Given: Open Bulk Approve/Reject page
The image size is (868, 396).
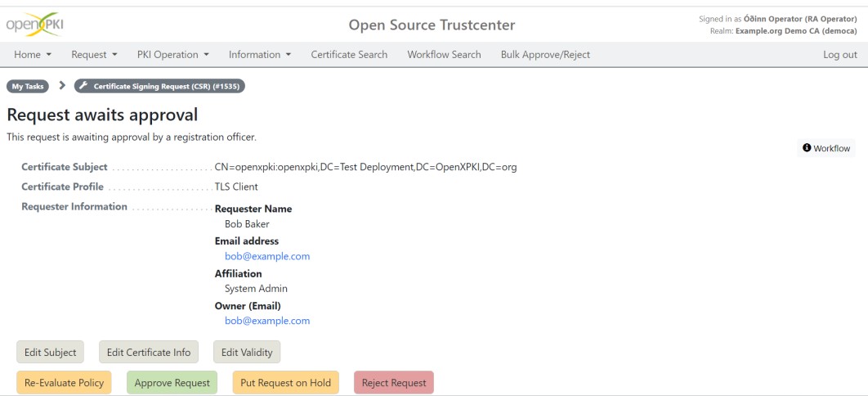Looking at the screenshot, I should 545,54.
